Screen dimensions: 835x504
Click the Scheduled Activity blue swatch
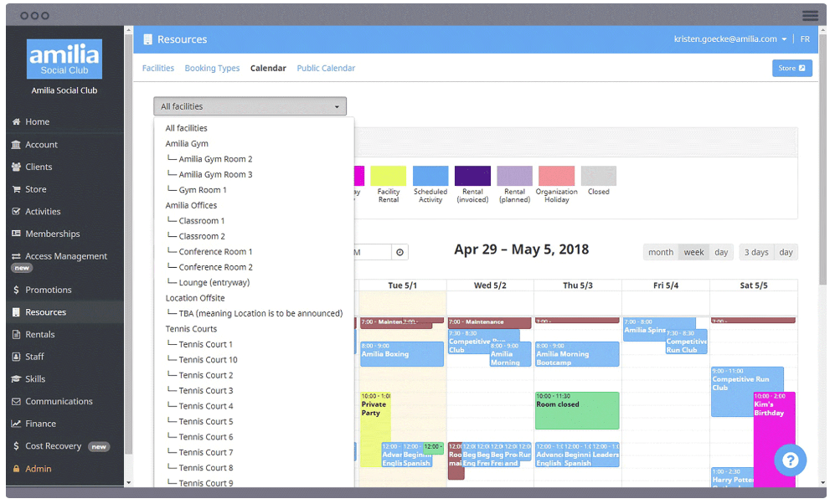(x=430, y=176)
